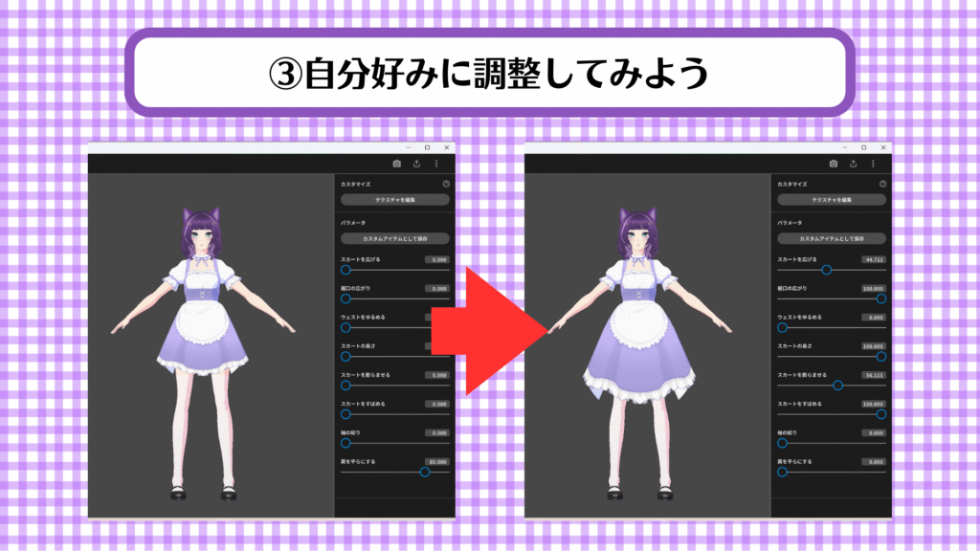This screenshot has height=551, width=980.
Task: Click the 肩を平らにする slider handle at 80.000
Action: [425, 472]
